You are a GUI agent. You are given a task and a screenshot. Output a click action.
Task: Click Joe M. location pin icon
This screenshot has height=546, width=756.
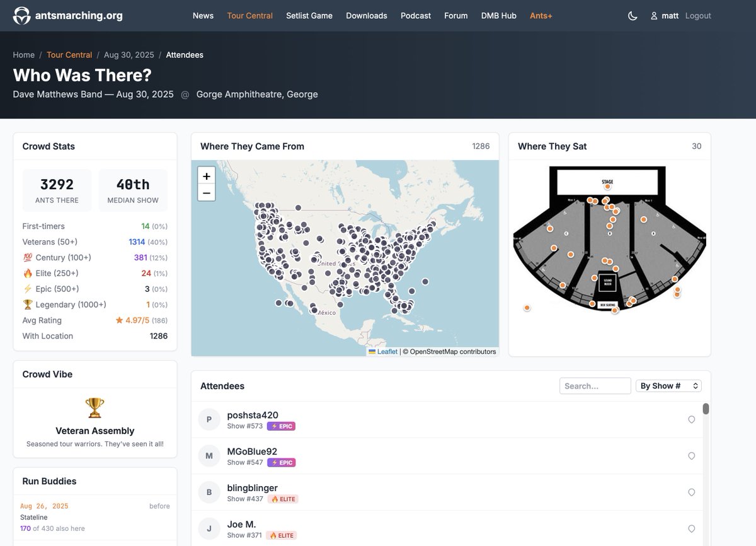691,529
